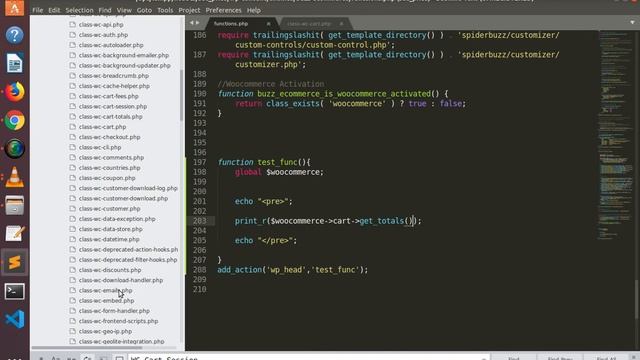Open class-wc-breadcrumb.php in the sidebar
The height and width of the screenshot is (360, 640).
(x=113, y=76)
